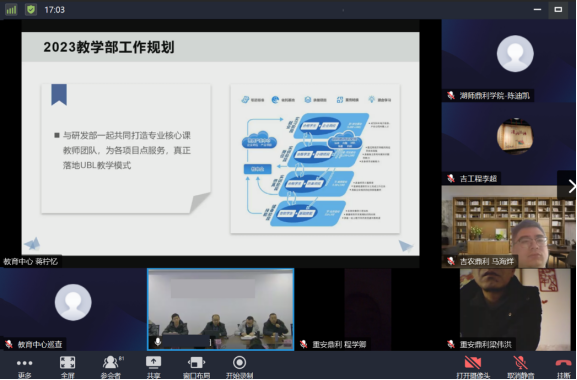Select the 吉工程李超 participant tile
This screenshot has width=577, height=380.
508,143
